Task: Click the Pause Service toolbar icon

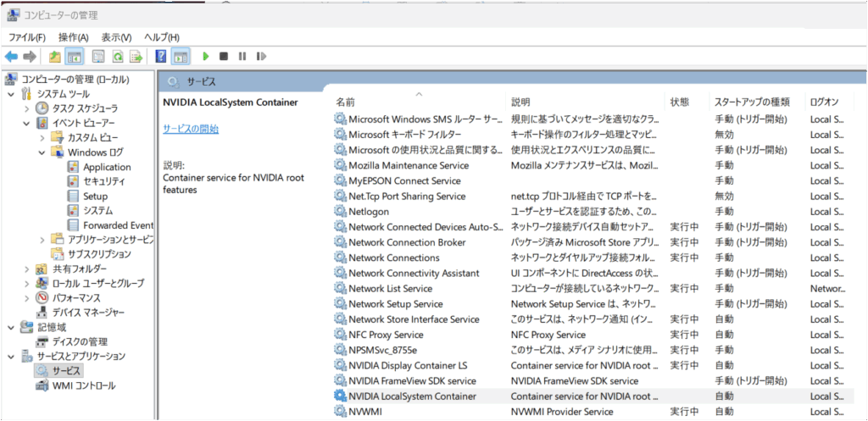Action: pyautogui.click(x=242, y=57)
